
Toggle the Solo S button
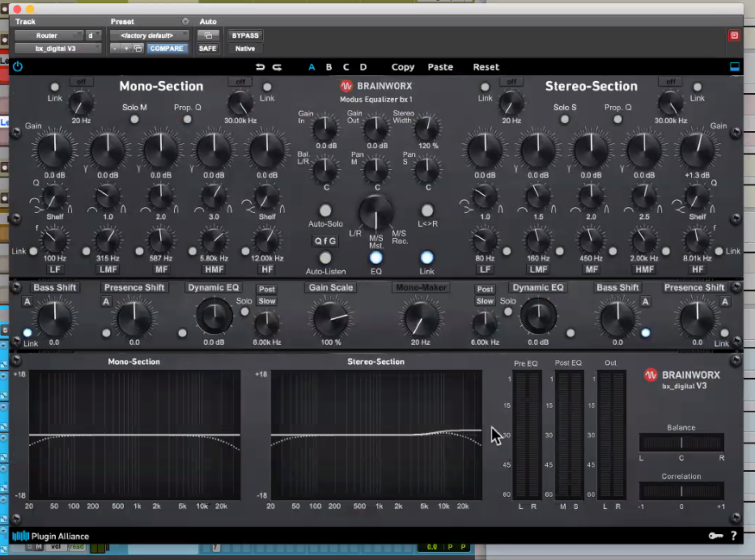(564, 119)
